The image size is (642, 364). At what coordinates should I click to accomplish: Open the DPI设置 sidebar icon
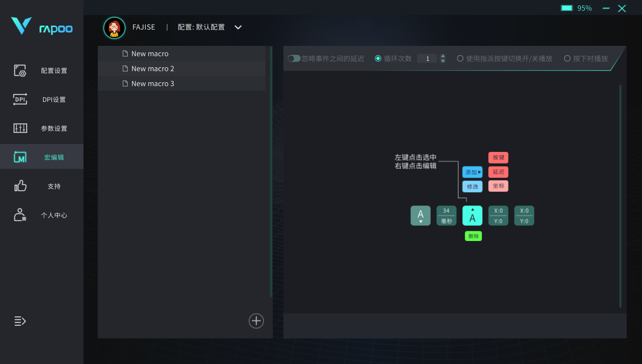click(x=20, y=99)
